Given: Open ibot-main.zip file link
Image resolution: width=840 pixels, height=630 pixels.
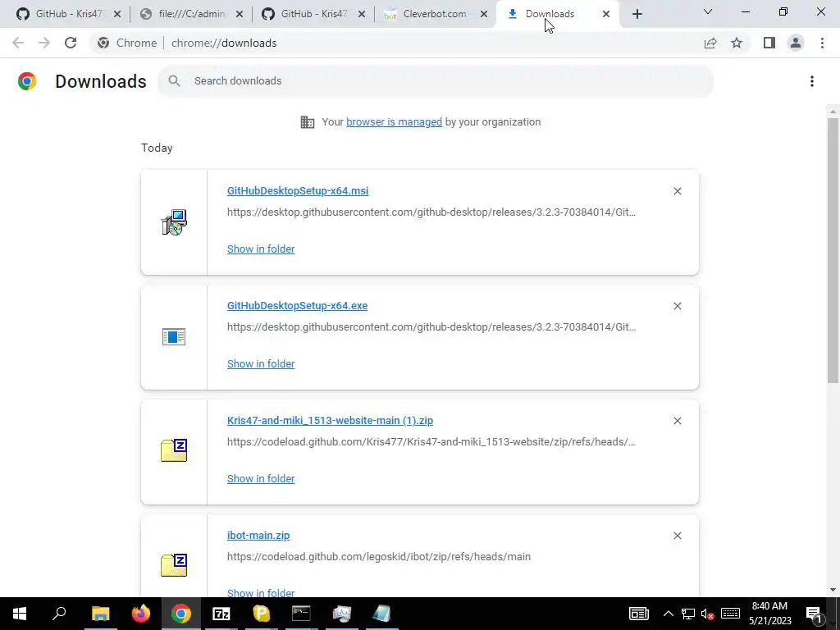Looking at the screenshot, I should pyautogui.click(x=258, y=535).
